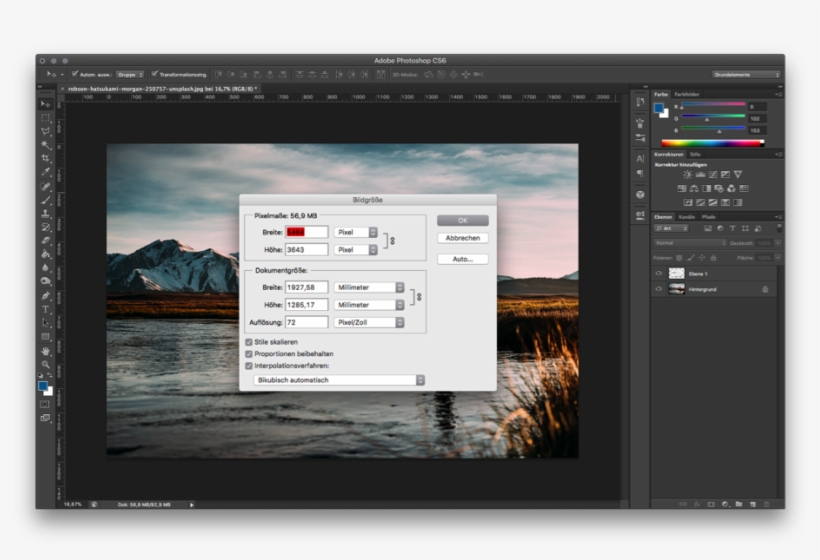The height and width of the screenshot is (560, 820).
Task: Click the Abbrechen button
Action: 462,238
